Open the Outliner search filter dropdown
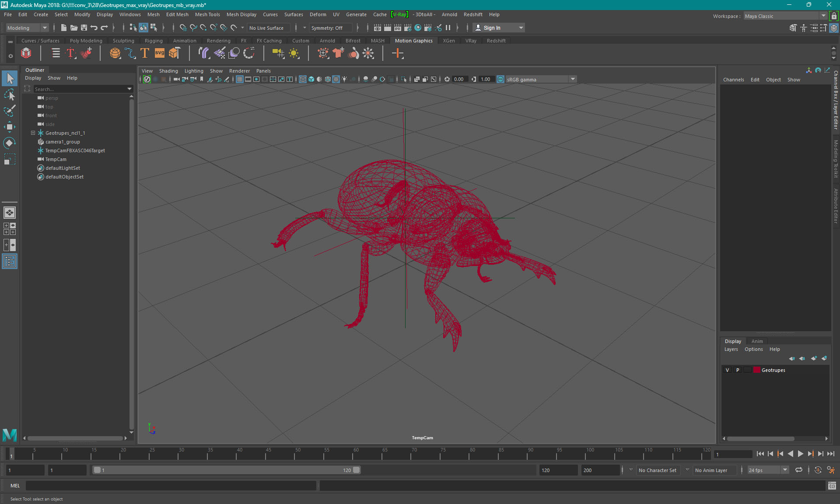Viewport: 840px width, 504px height. pyautogui.click(x=129, y=89)
